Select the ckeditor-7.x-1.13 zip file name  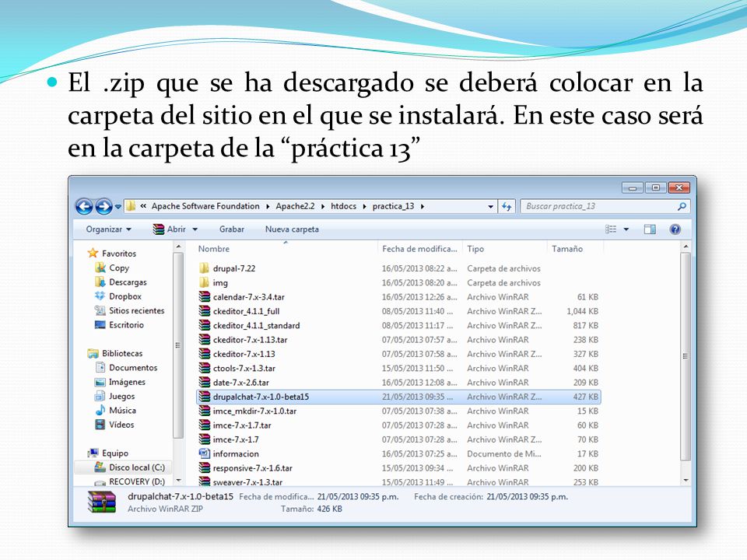pos(244,354)
